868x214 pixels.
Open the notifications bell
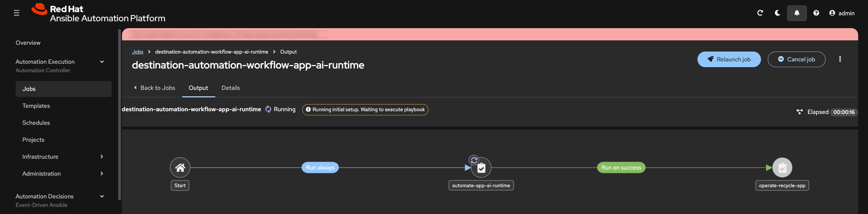click(797, 13)
